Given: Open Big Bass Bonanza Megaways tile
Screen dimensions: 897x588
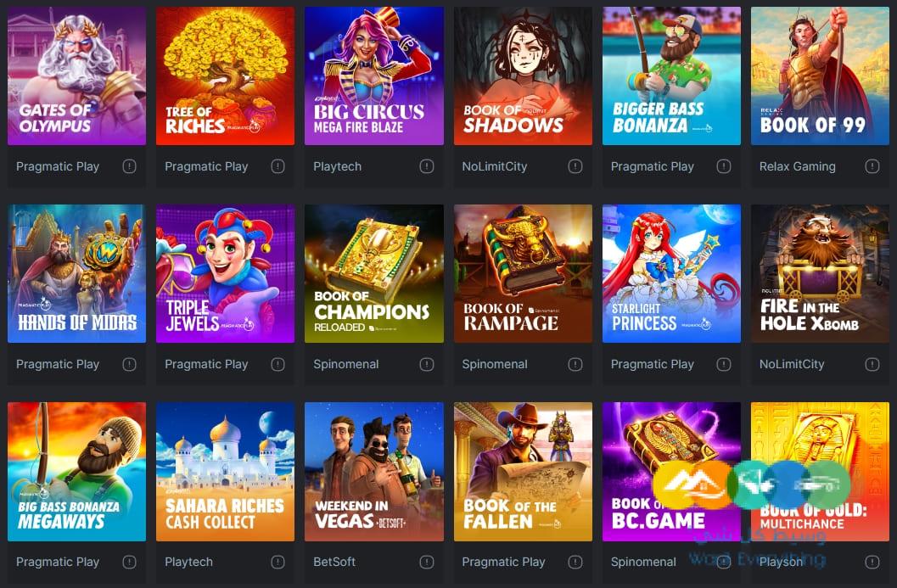Looking at the screenshot, I should [x=76, y=471].
